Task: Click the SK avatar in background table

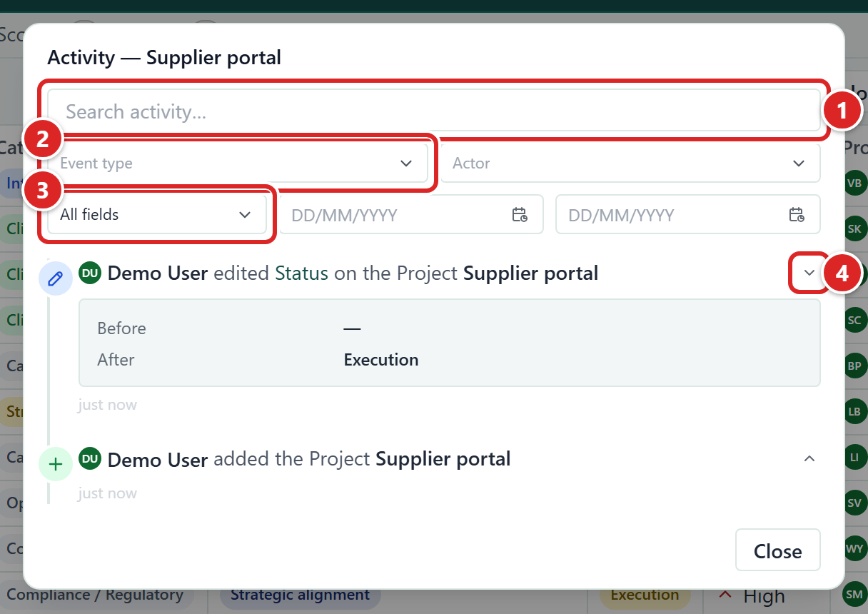Action: coord(854,228)
